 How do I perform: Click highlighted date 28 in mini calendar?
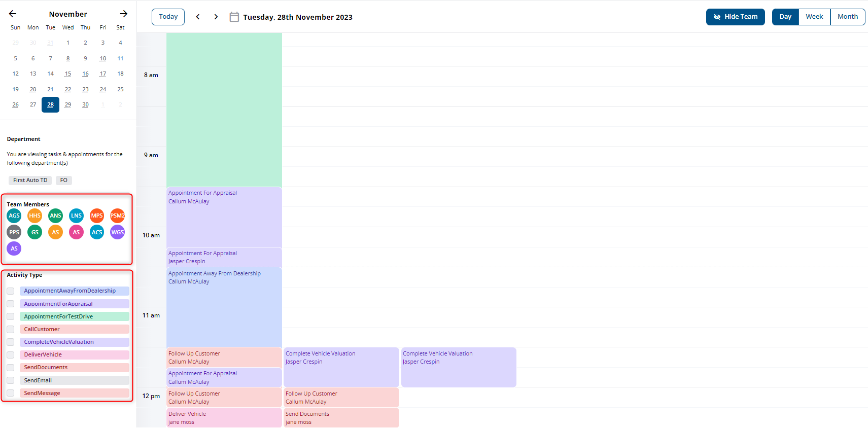click(50, 104)
